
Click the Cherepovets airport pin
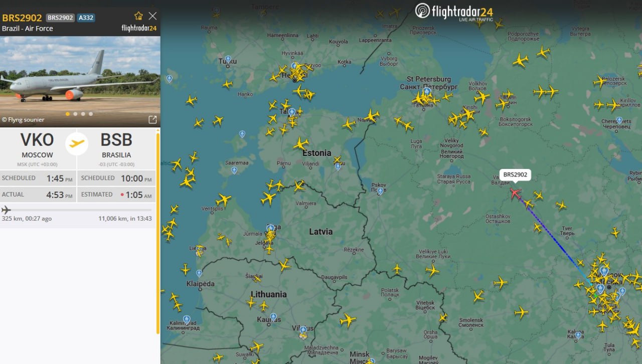tap(619, 120)
